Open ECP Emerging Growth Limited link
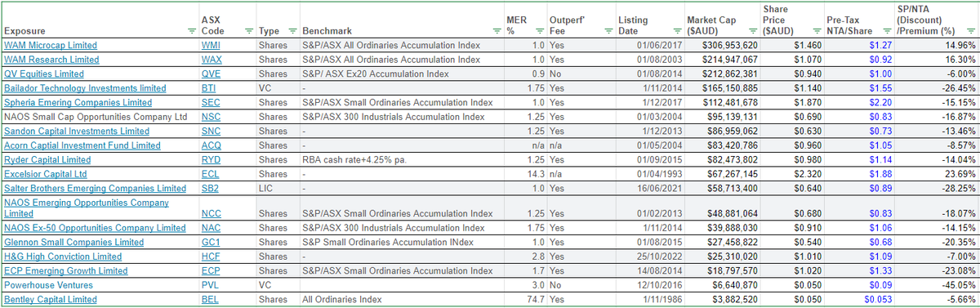The image size is (980, 308). pos(66,271)
